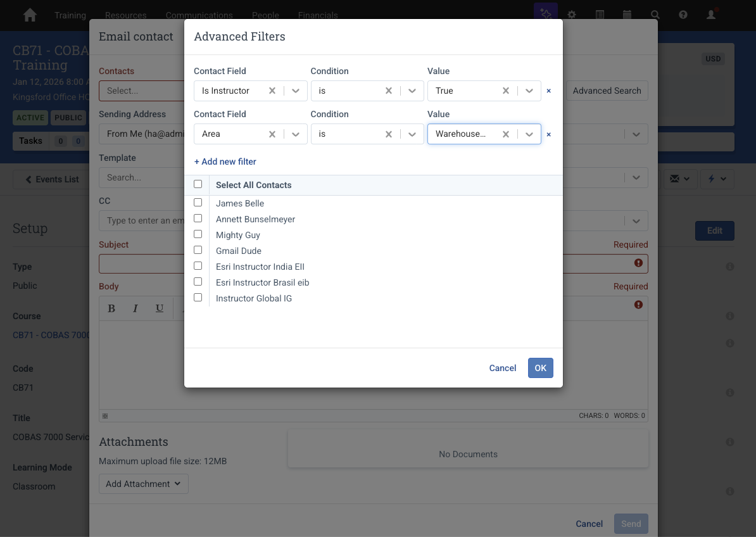Apply bold formatting in body editor
This screenshot has width=756, height=537.
[x=111, y=308]
